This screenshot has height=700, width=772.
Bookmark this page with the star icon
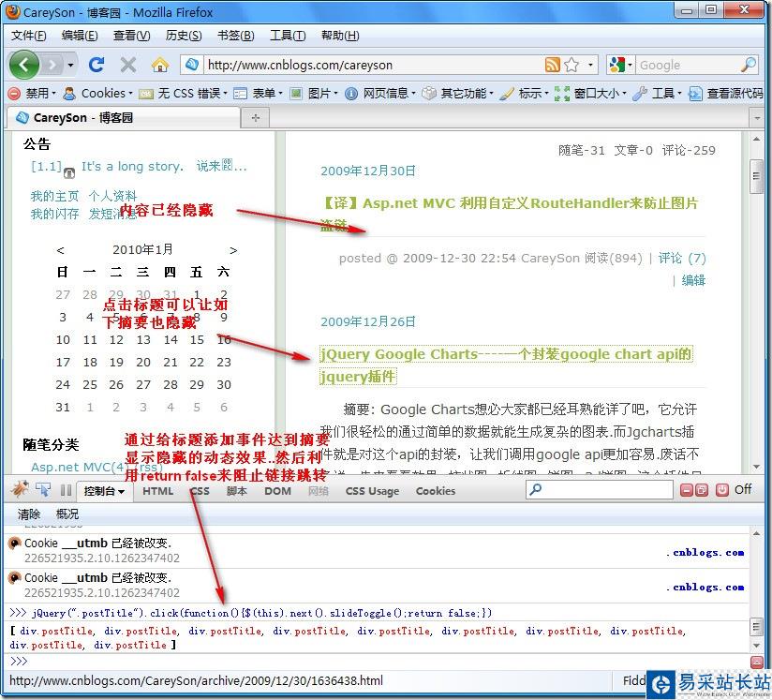(572, 65)
